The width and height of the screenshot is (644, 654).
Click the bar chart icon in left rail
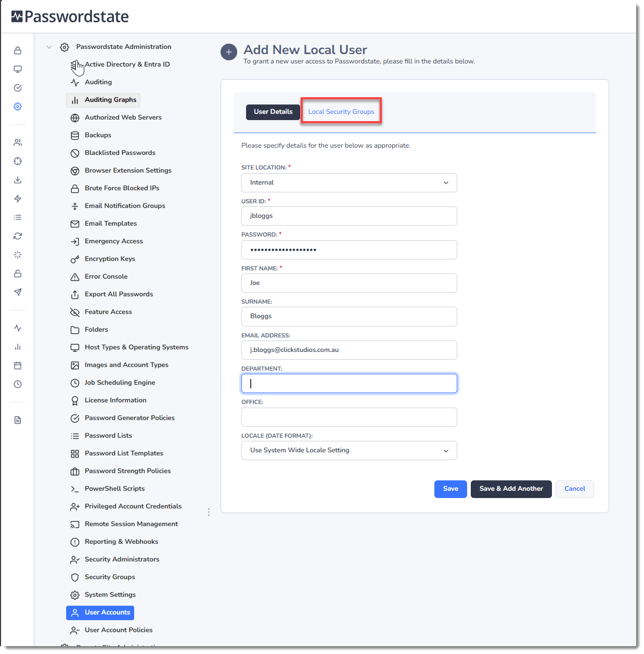18,347
